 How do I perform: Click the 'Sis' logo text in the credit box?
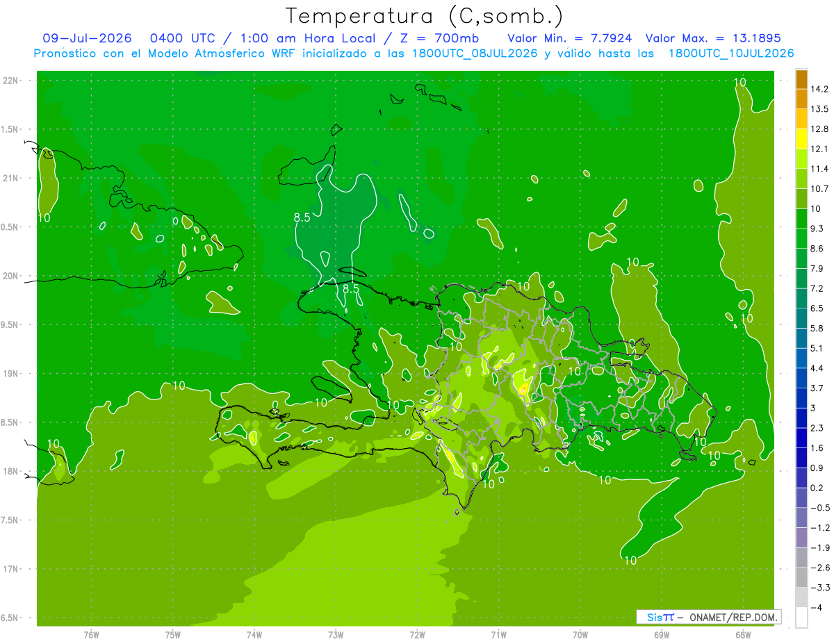coord(654,617)
